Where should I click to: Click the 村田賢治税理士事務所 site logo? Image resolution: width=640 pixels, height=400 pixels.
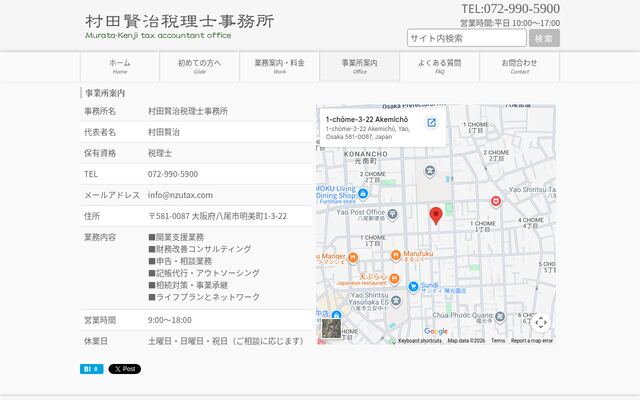click(179, 26)
